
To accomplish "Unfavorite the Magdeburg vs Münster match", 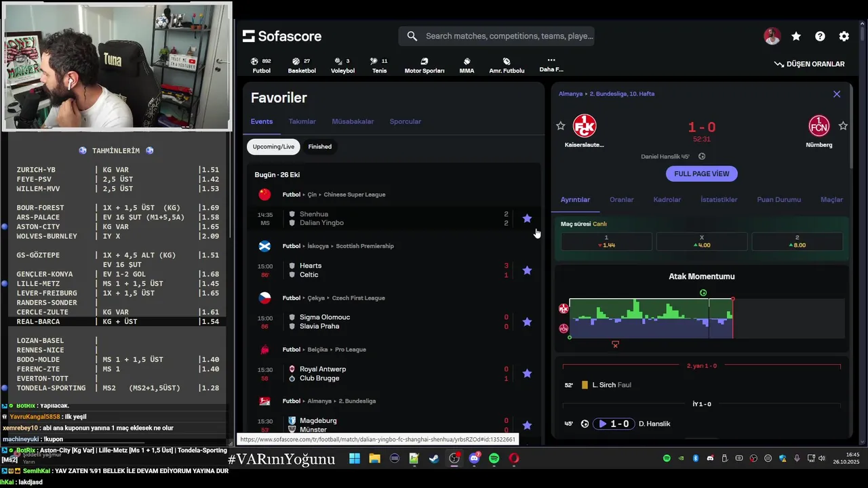I will [x=527, y=425].
